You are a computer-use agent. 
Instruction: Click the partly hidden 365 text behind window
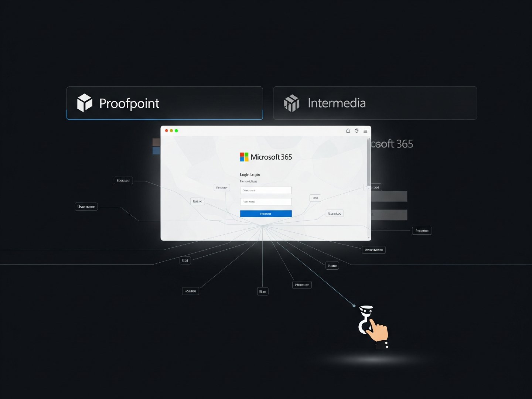[x=392, y=144]
